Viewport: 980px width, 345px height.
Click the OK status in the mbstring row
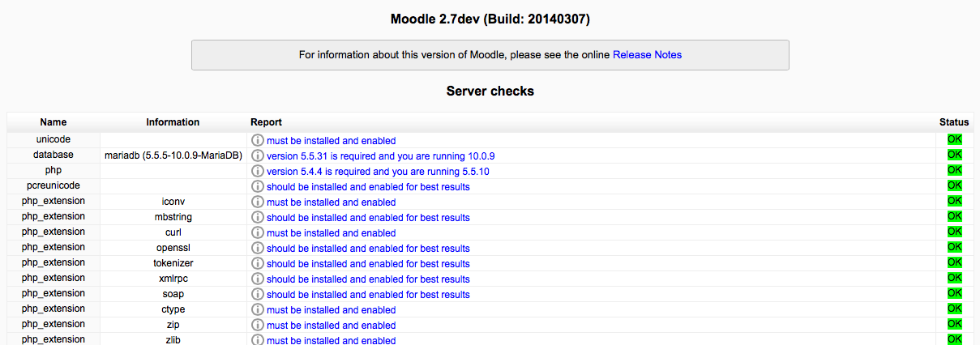coord(954,217)
